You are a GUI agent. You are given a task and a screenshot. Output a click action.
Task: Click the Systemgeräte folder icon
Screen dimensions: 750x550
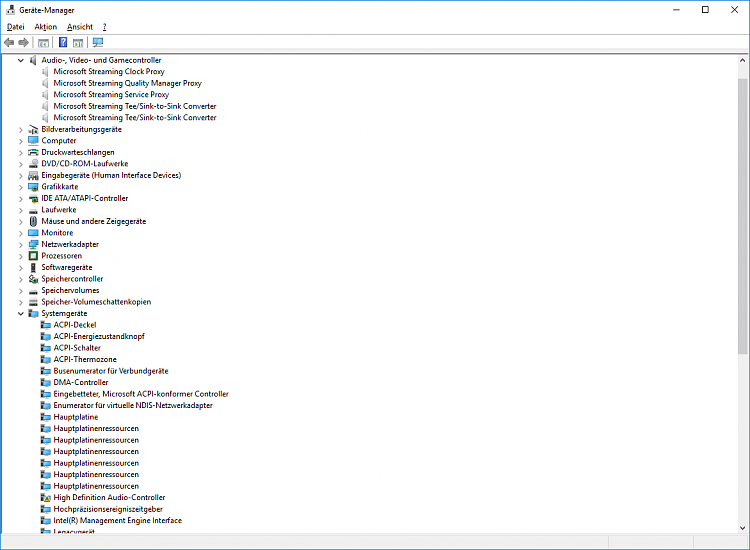(x=33, y=314)
